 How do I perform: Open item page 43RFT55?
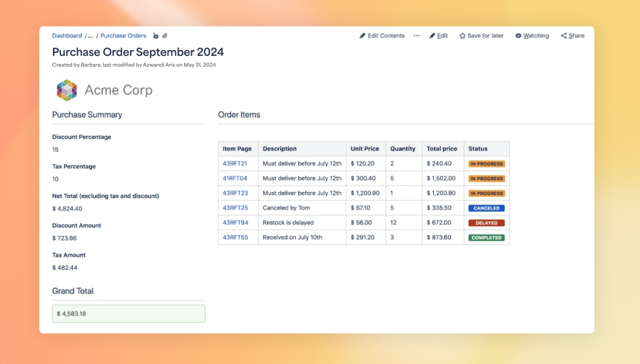[x=235, y=238]
